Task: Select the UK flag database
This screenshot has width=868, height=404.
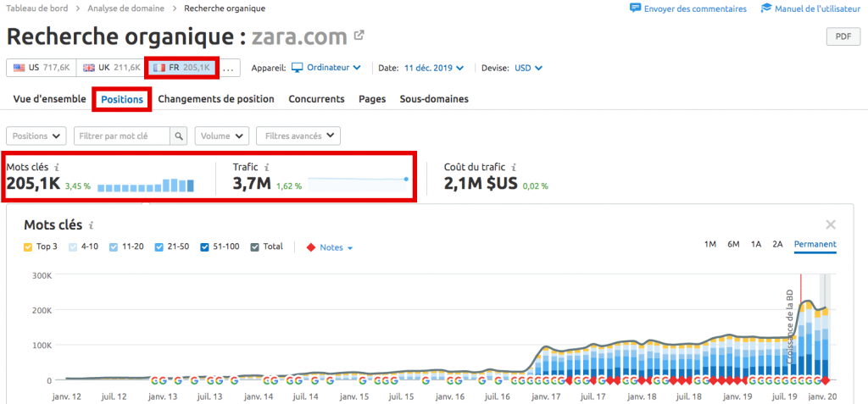Action: click(111, 68)
